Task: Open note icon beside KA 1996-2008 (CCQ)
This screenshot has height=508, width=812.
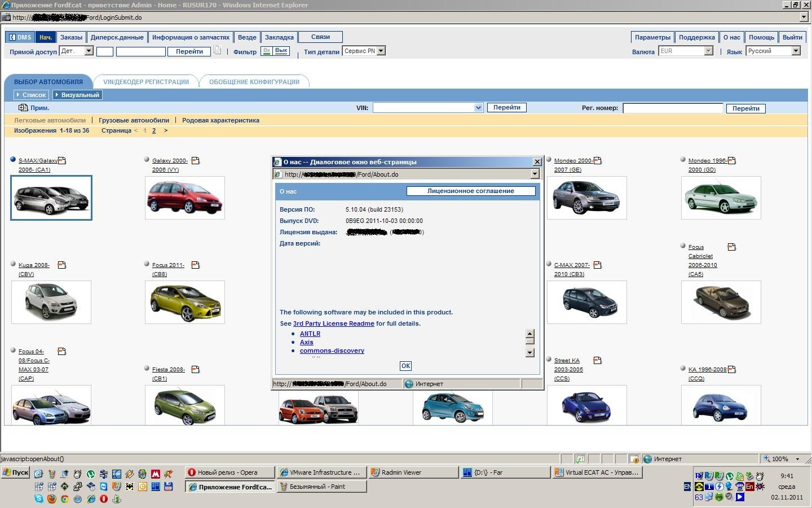Action: tap(732, 369)
